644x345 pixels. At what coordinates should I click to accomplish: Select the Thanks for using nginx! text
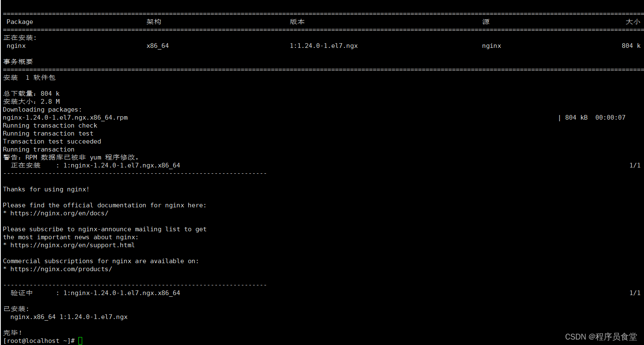click(46, 189)
